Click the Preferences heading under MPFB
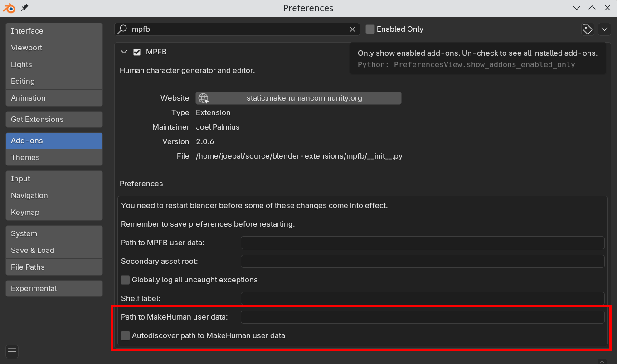This screenshot has width=617, height=364. pos(141,184)
